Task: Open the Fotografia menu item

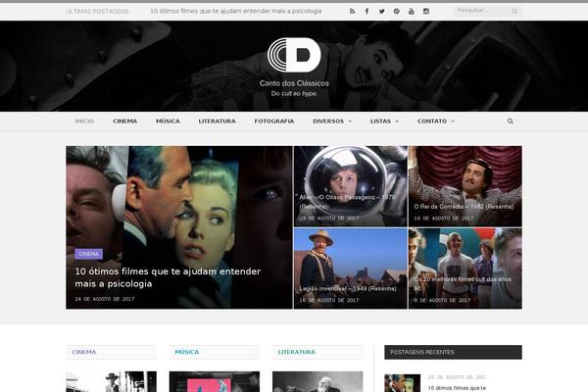Action: [274, 122]
